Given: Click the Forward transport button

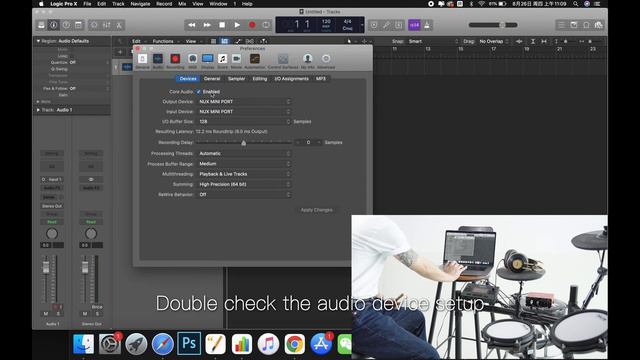Looking at the screenshot, I should tap(207, 25).
